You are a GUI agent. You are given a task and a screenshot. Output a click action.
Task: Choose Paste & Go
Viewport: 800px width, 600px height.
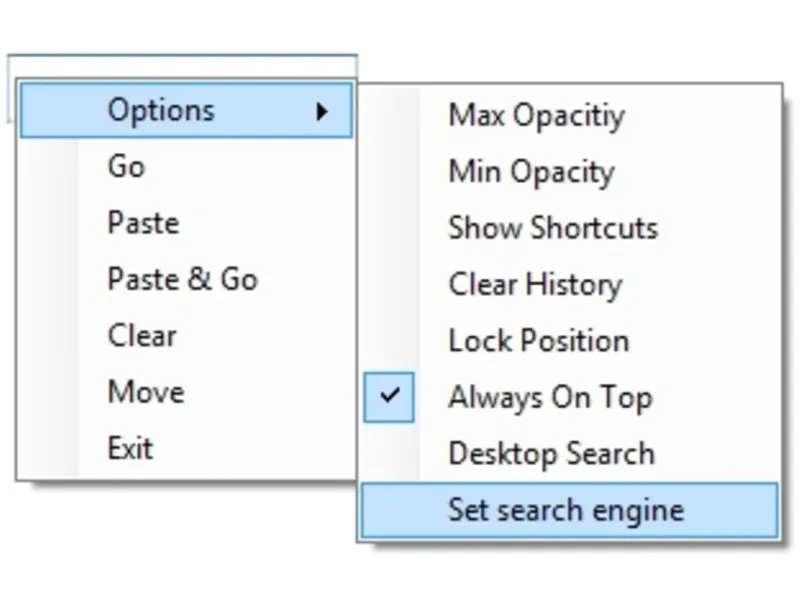(182, 279)
